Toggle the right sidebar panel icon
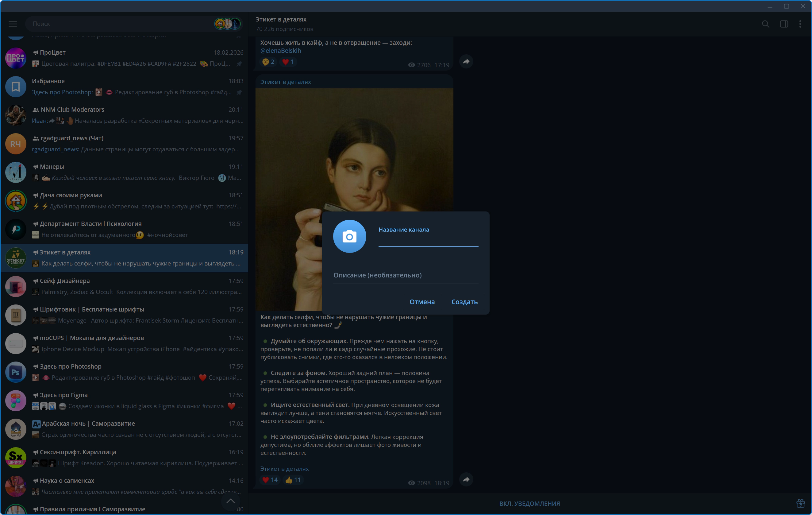Screen dimensions: 812x515 pyautogui.click(x=784, y=24)
